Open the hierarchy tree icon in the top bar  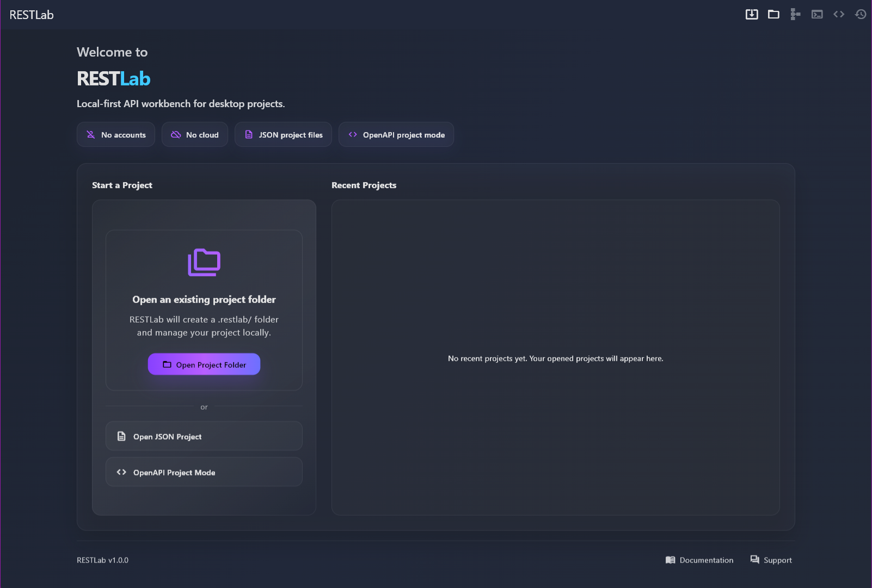click(795, 14)
